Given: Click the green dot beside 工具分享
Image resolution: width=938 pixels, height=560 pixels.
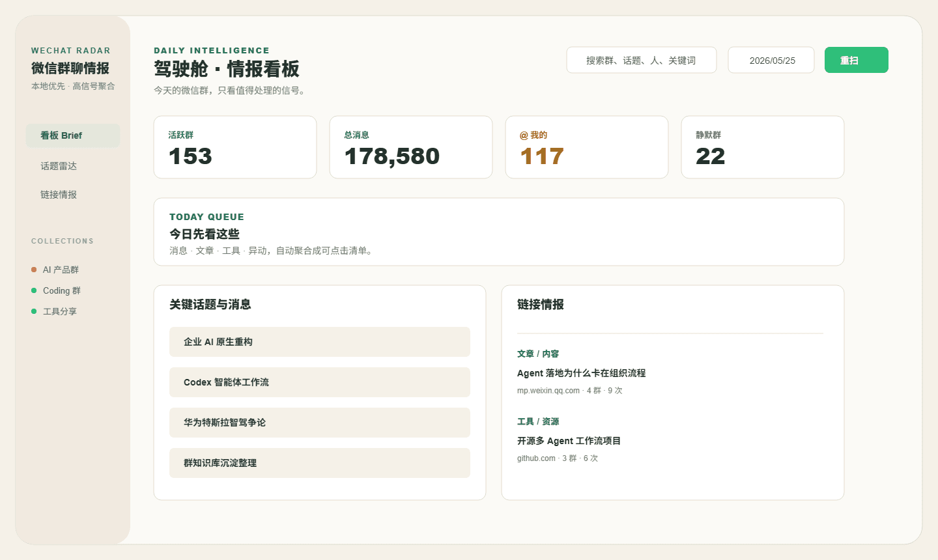Looking at the screenshot, I should pyautogui.click(x=34, y=311).
